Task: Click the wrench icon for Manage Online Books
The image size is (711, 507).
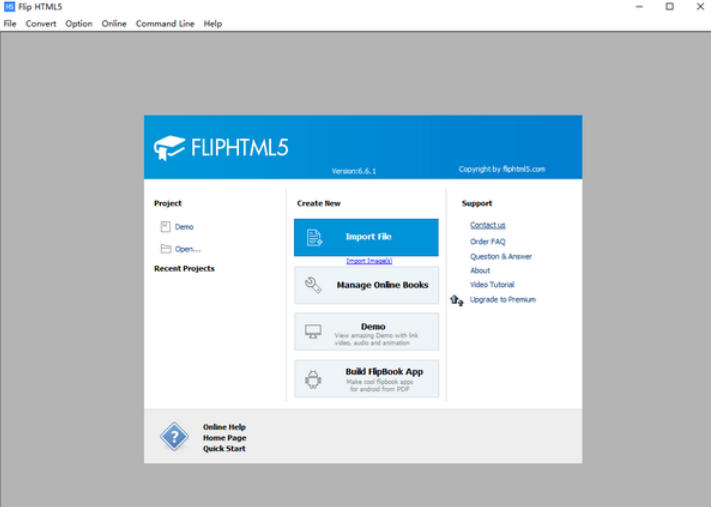Action: [313, 285]
